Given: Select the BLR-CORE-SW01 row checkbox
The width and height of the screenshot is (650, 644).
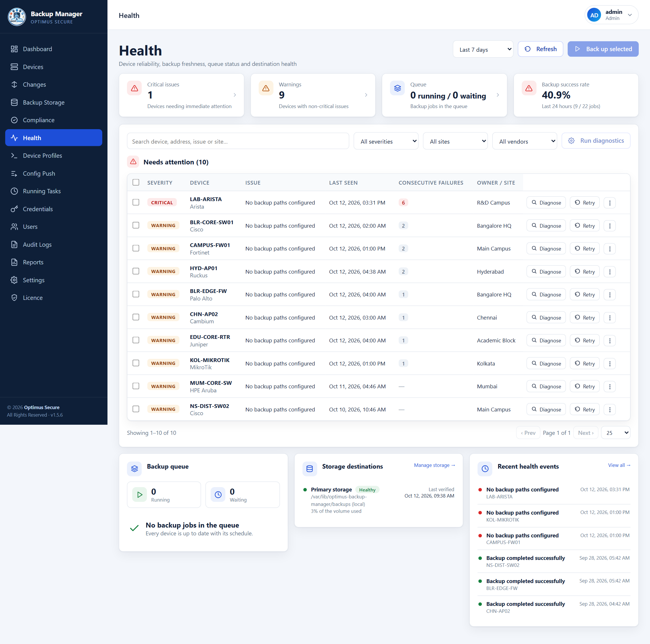Looking at the screenshot, I should pyautogui.click(x=136, y=225).
